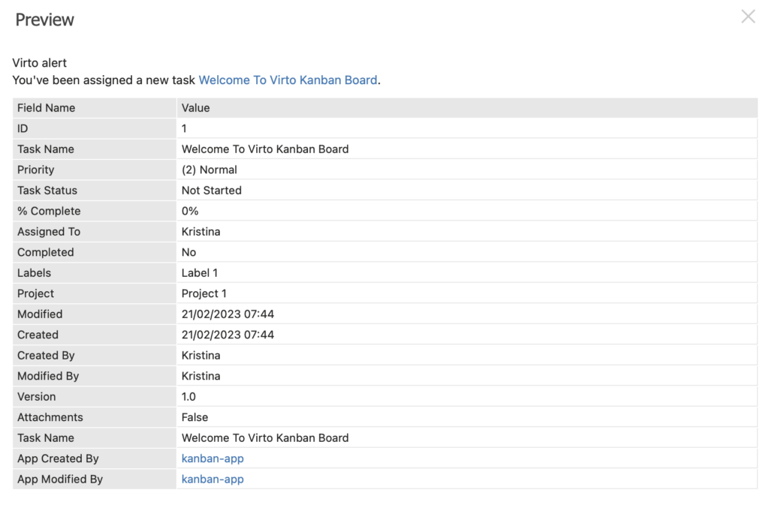Click the Created field name
The image size is (769, 532).
point(38,334)
